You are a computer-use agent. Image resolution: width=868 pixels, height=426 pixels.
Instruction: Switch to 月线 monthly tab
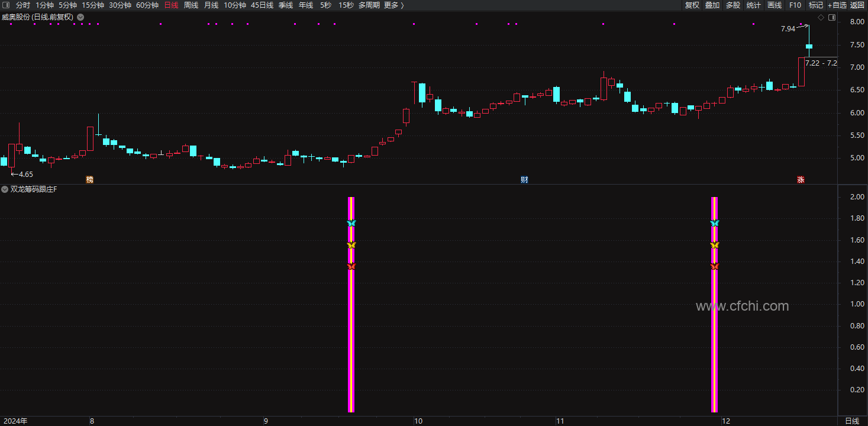[211, 5]
